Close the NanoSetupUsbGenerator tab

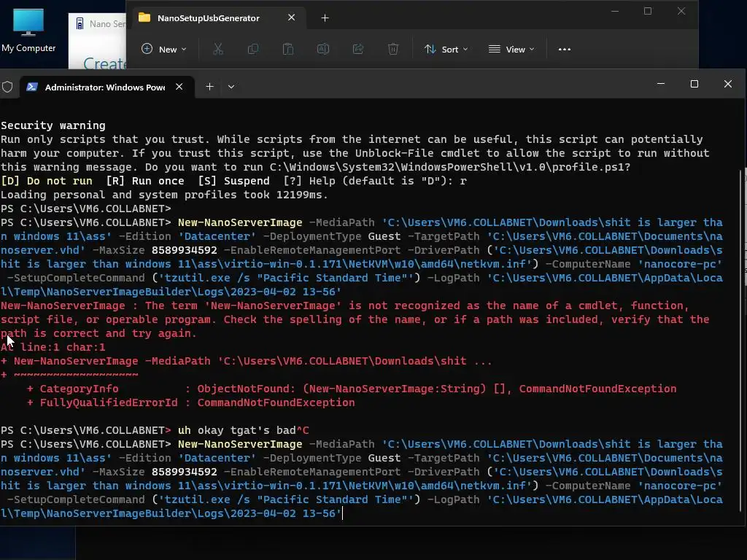click(292, 17)
